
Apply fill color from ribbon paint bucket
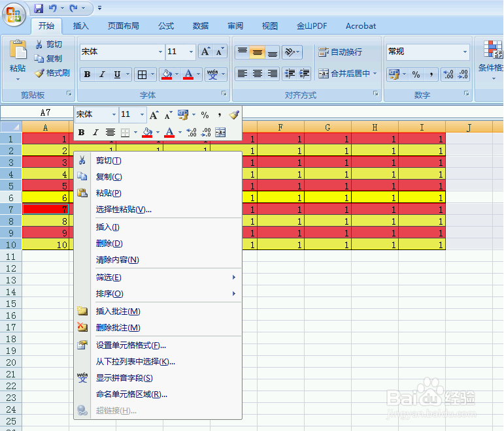click(167, 74)
